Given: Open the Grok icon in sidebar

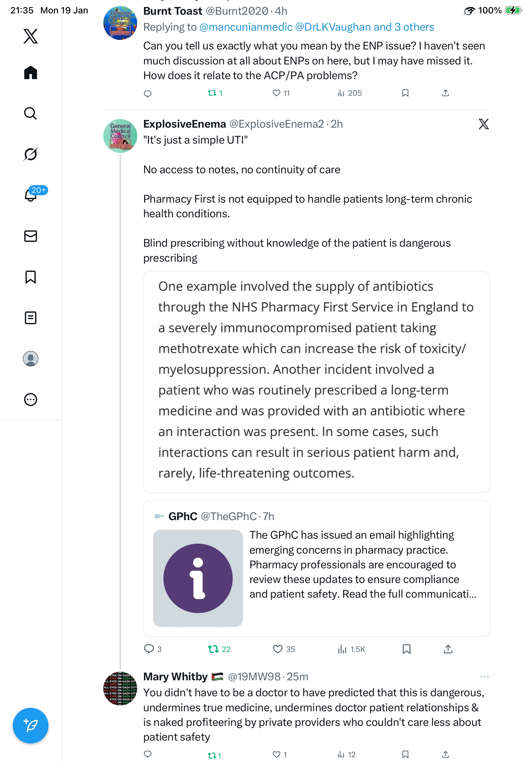Looking at the screenshot, I should point(31,154).
